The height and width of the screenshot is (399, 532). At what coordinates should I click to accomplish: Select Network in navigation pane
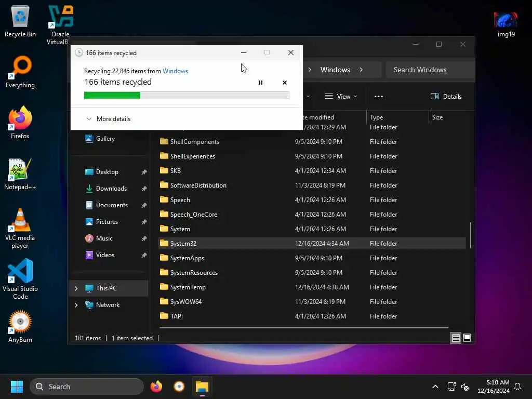pyautogui.click(x=109, y=304)
